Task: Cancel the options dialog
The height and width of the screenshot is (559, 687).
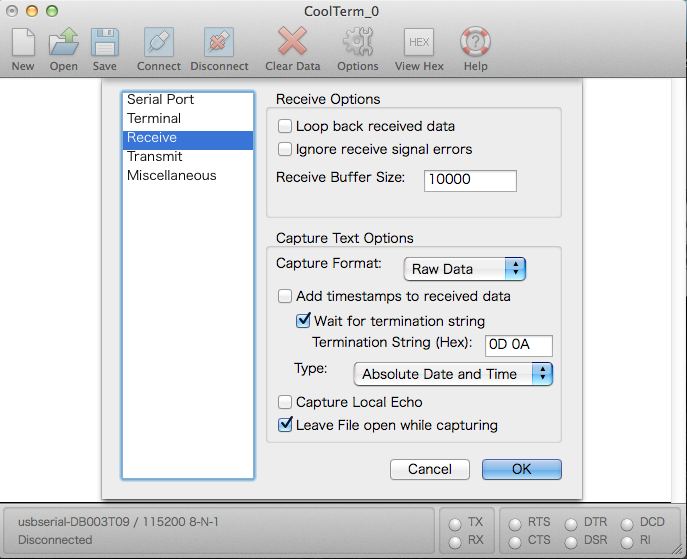Action: tap(430, 469)
